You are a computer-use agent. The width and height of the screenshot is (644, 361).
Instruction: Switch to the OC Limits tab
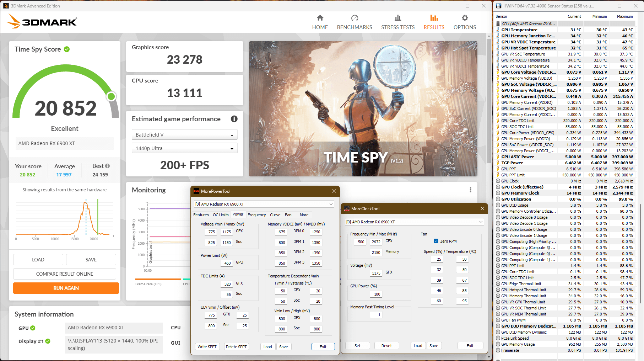[221, 215]
